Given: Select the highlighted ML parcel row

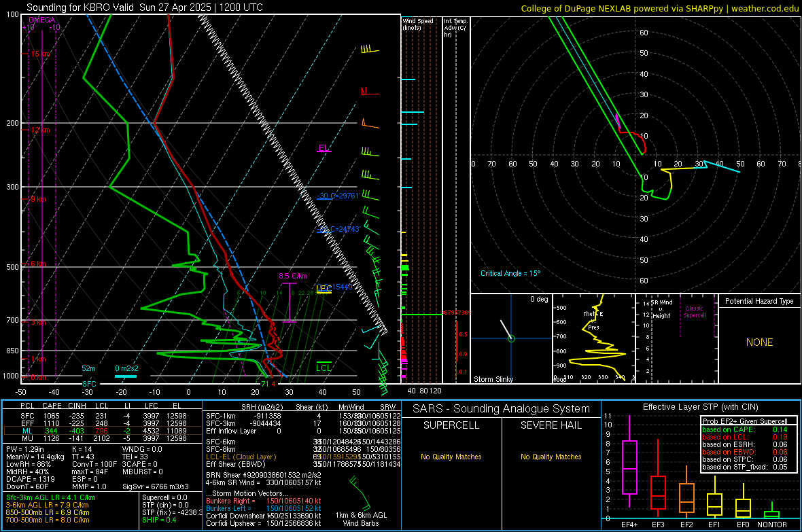Looking at the screenshot, I should point(103,431).
